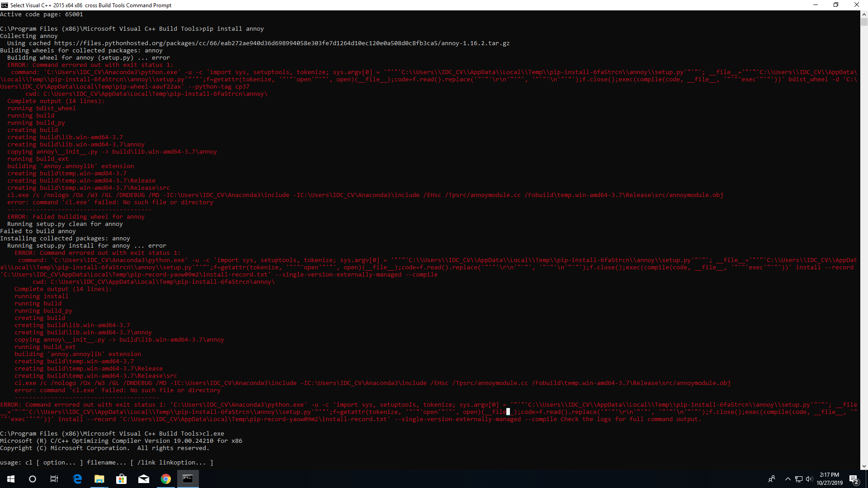The image size is (868, 488).
Task: Open the calendar by clicking the clock
Action: click(830, 479)
